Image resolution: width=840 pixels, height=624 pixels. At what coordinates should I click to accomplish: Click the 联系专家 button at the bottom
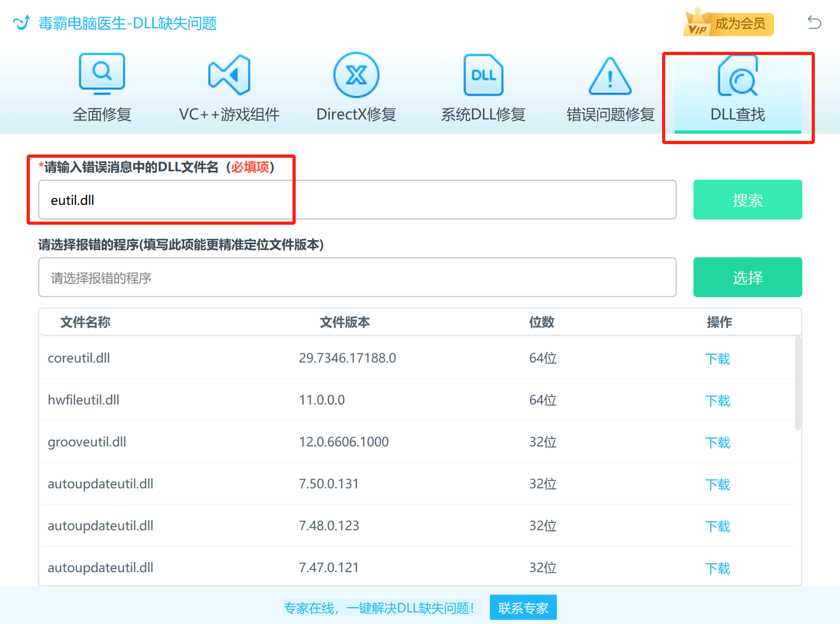[x=523, y=607]
